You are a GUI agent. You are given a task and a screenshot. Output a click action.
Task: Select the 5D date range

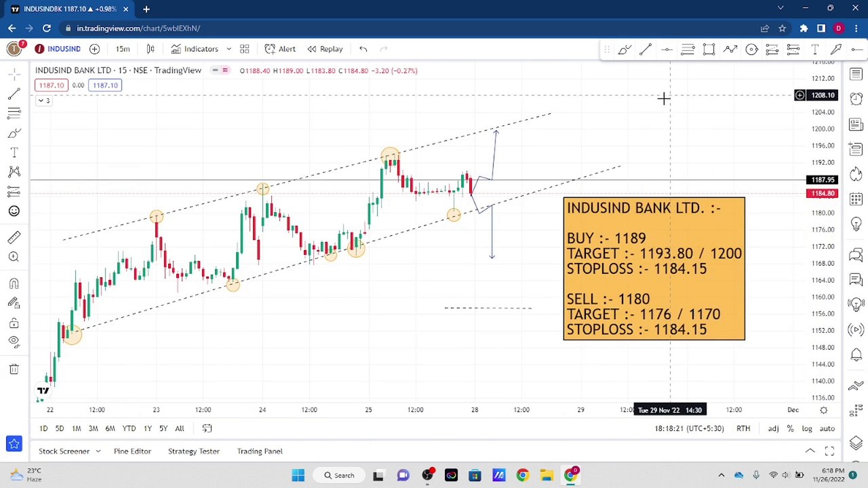click(60, 428)
